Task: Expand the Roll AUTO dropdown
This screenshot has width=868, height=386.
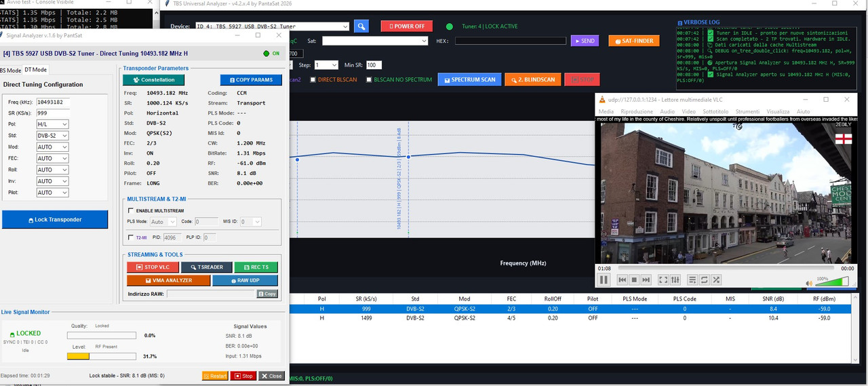Action: tap(52, 170)
